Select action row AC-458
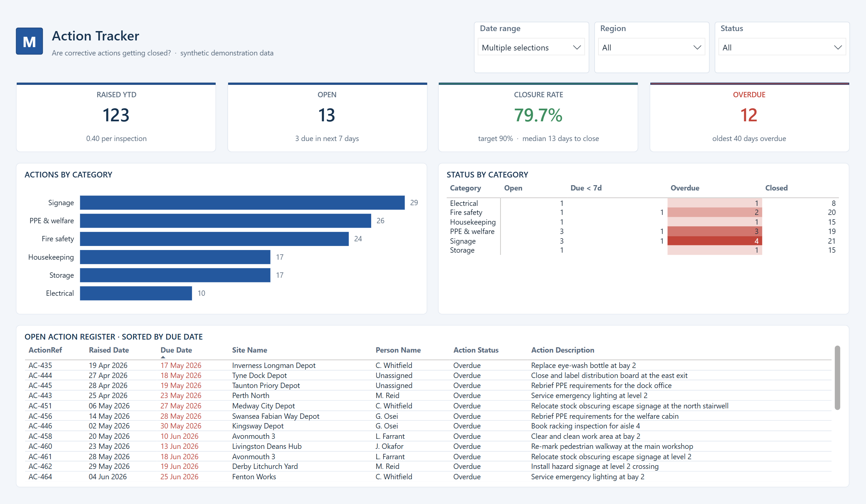The width and height of the screenshot is (866, 504). pos(428,436)
